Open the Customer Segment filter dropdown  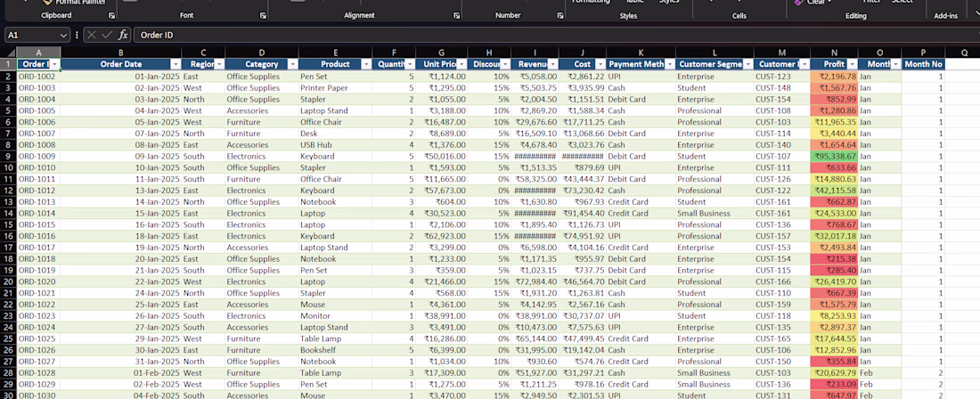click(747, 64)
